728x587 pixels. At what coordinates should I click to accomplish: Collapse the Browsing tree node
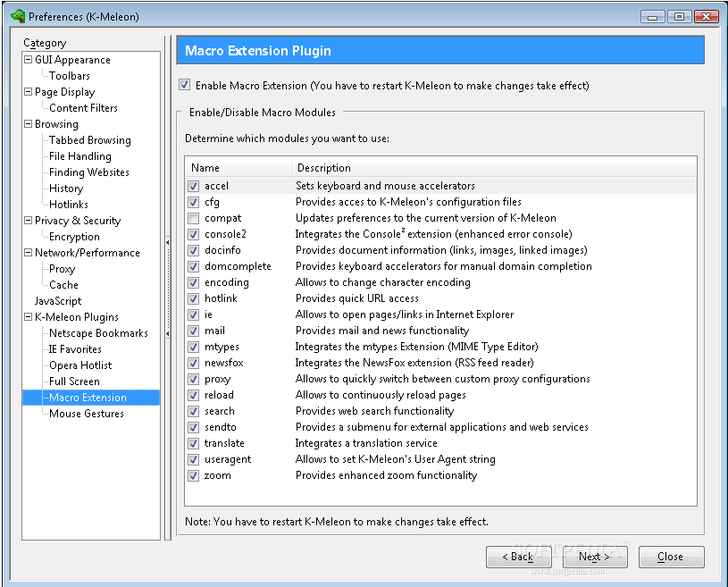[x=29, y=123]
